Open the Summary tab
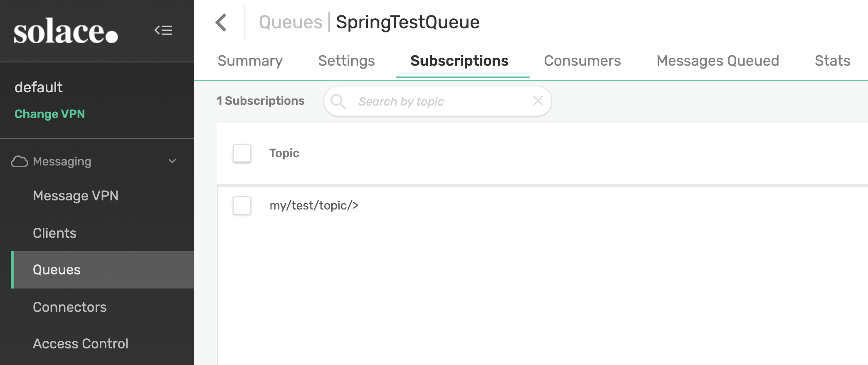This screenshot has height=365, width=868. (250, 61)
